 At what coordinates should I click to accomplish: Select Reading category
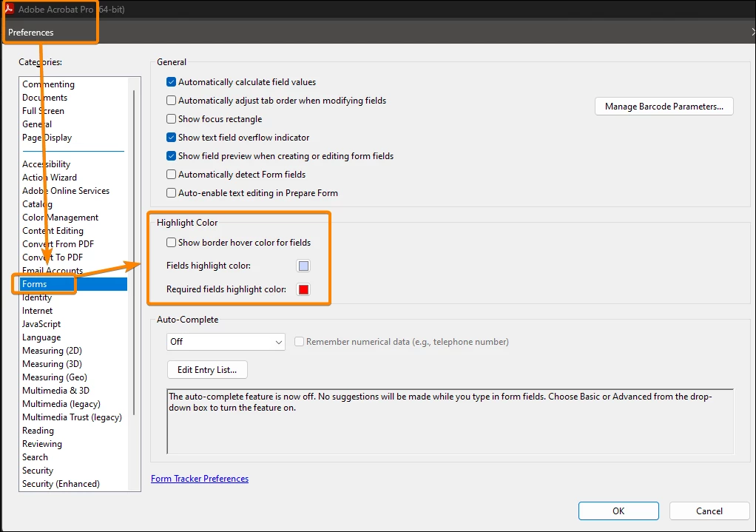38,431
